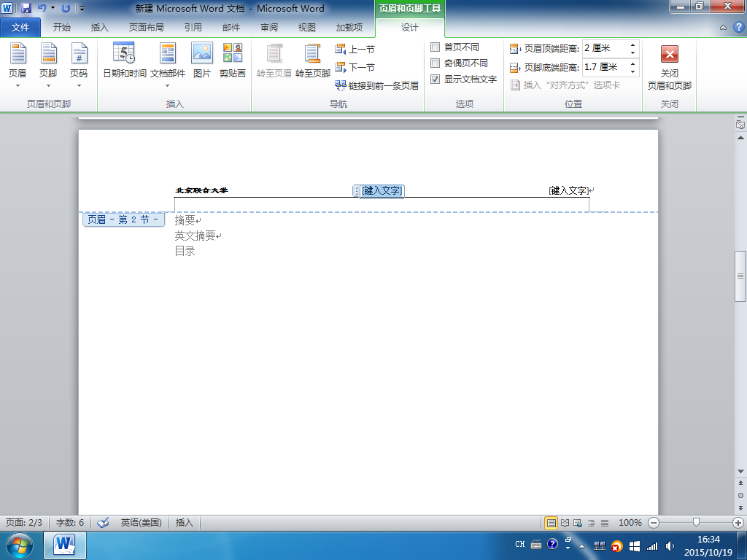This screenshot has width=747, height=560.
Task: Click the Select Browse Object circle button
Action: pos(740,495)
